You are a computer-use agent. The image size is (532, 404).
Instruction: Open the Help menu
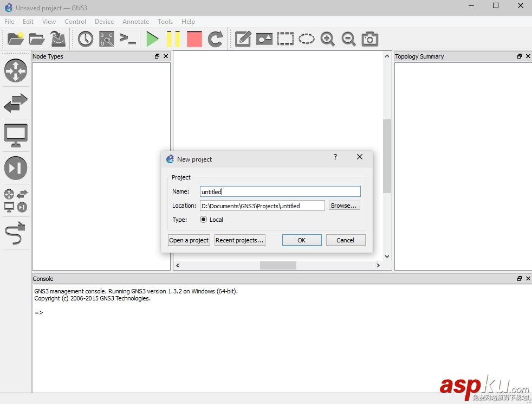188,21
